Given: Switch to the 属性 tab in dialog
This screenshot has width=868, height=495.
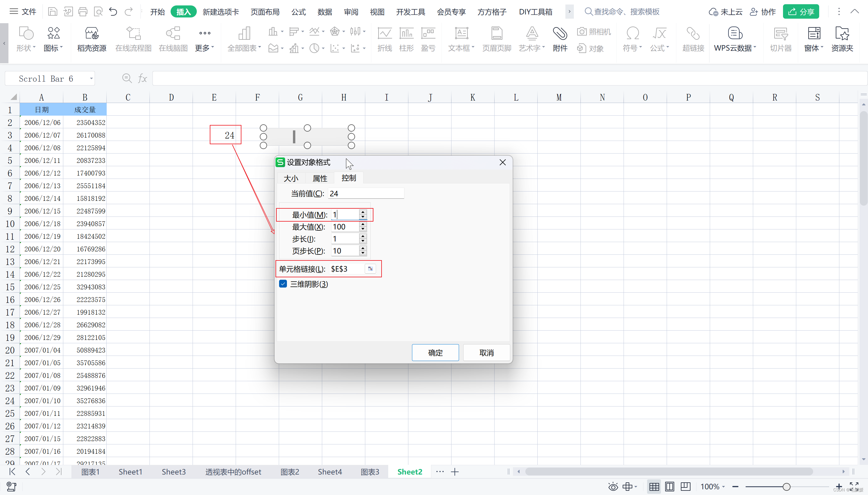Looking at the screenshot, I should pos(320,178).
